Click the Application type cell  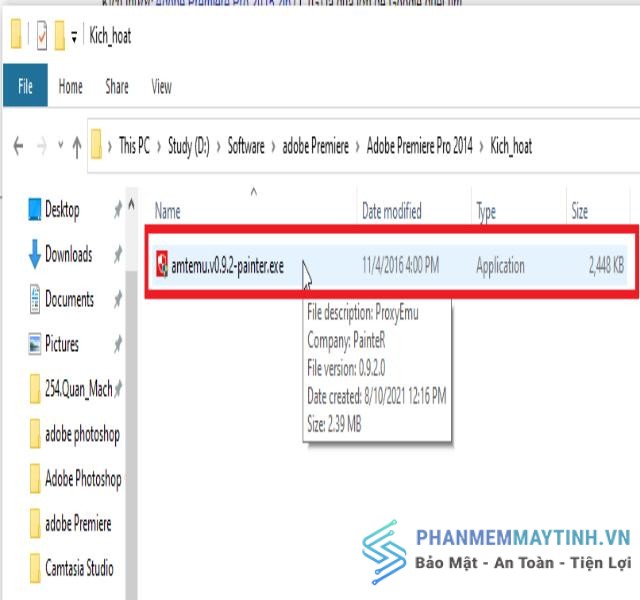click(500, 267)
